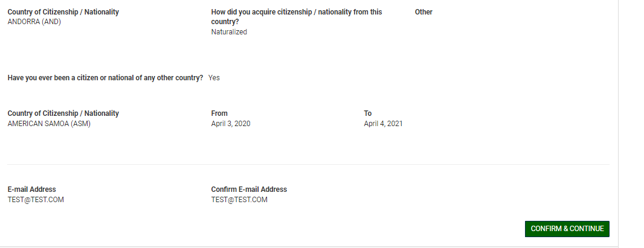Screen dimensions: 644x248
Task: Click the 'To' date label
Action: tap(368, 113)
